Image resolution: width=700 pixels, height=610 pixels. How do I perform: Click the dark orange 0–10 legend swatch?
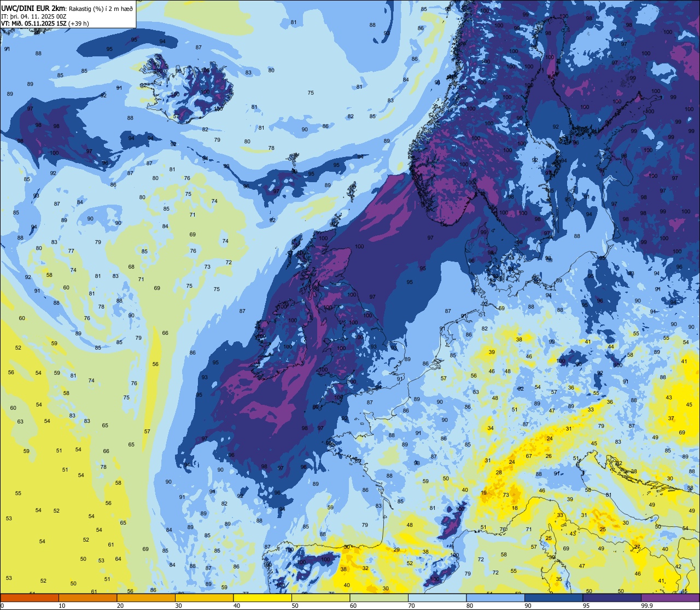point(30,597)
